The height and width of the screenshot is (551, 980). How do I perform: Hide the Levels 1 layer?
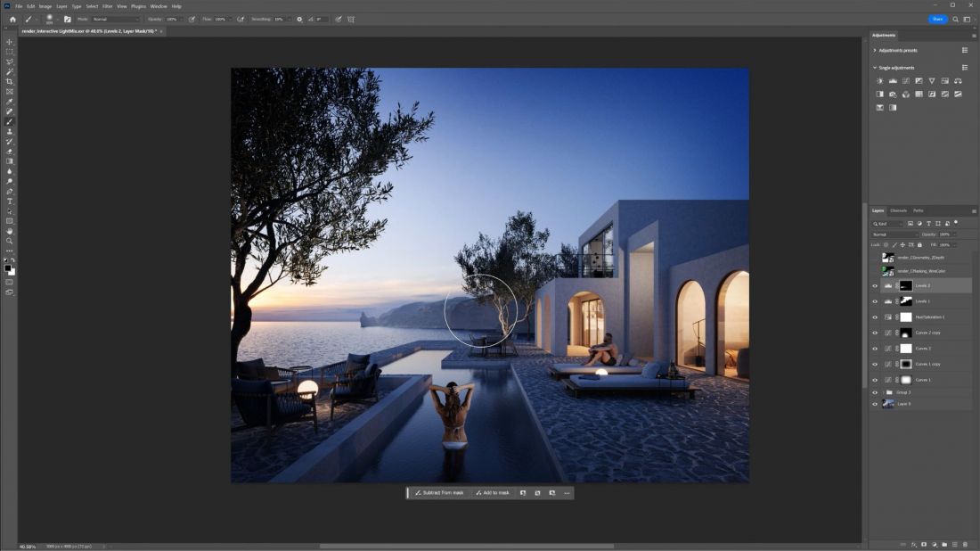875,301
